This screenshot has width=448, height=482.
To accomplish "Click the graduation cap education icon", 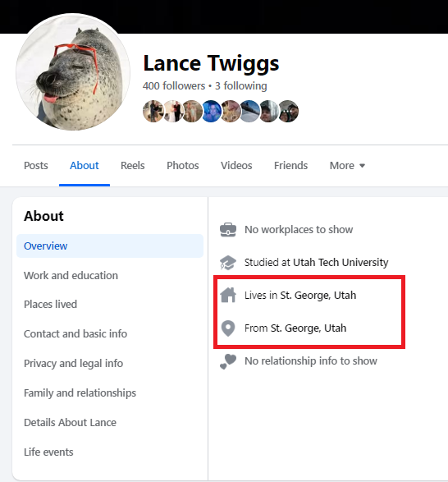I will coord(228,263).
